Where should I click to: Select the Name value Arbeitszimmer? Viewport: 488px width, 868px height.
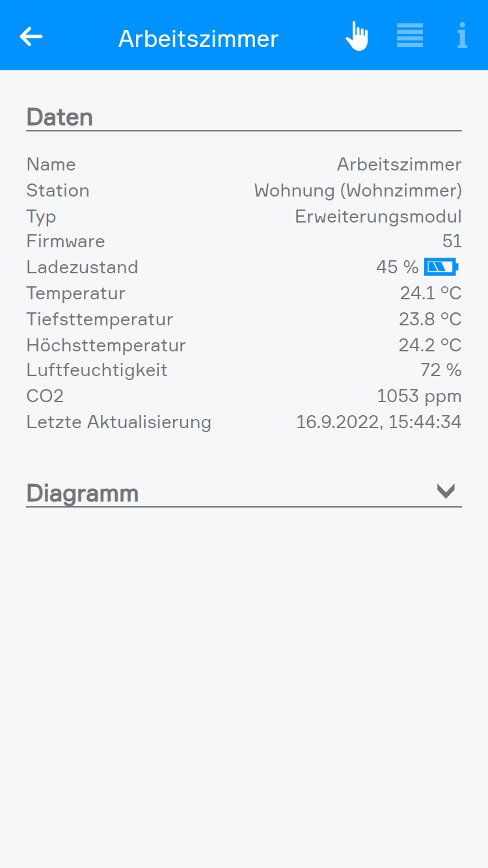(x=399, y=165)
